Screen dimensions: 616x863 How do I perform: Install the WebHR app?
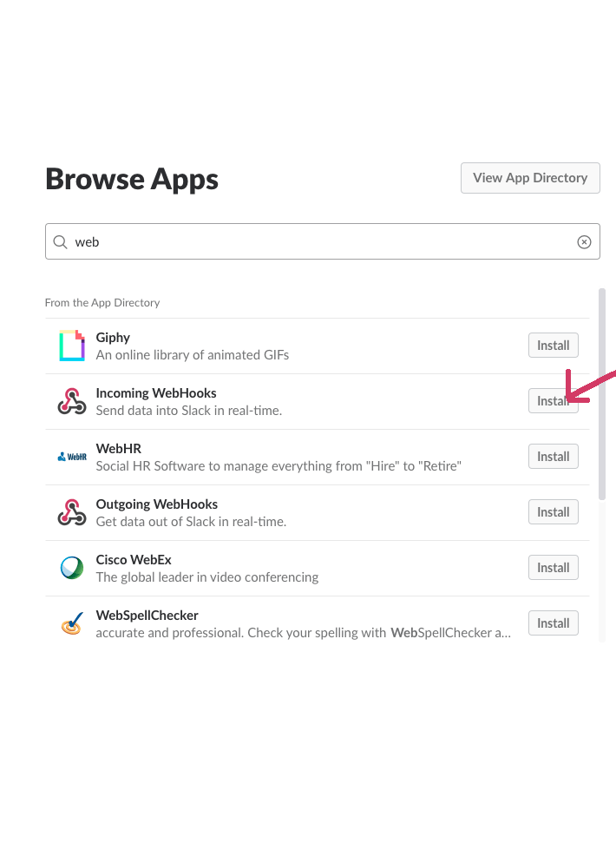click(x=554, y=457)
